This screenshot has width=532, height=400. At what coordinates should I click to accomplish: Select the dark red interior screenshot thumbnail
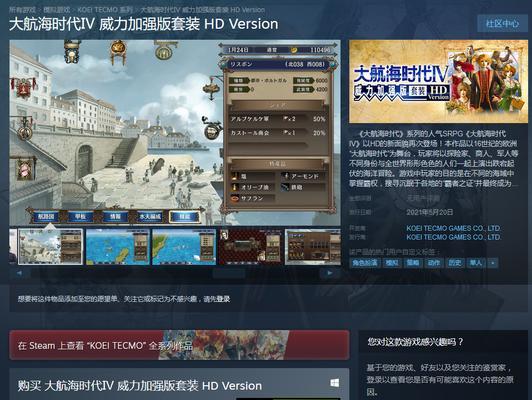click(250, 247)
